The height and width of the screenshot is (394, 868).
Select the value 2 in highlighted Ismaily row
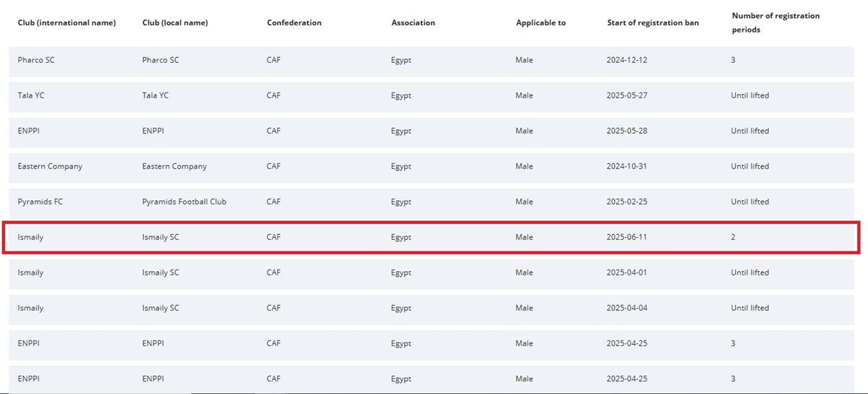(733, 237)
